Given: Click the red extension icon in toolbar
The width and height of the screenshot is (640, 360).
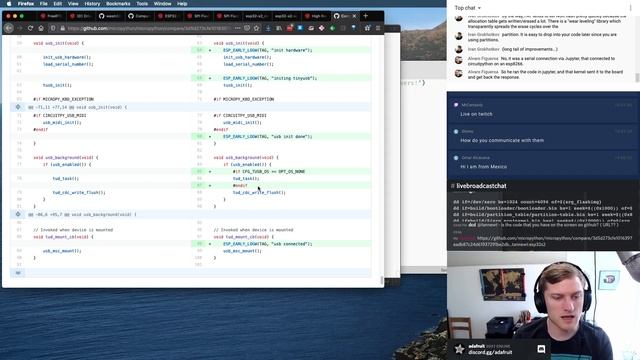Looking at the screenshot, I should pos(289,28).
